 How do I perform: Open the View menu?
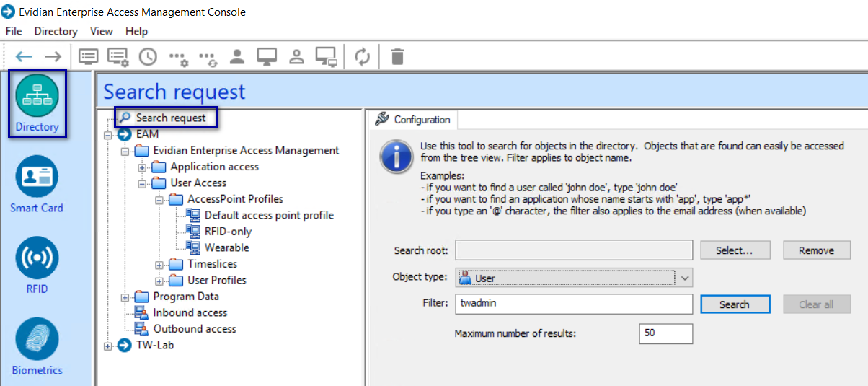coord(101,31)
